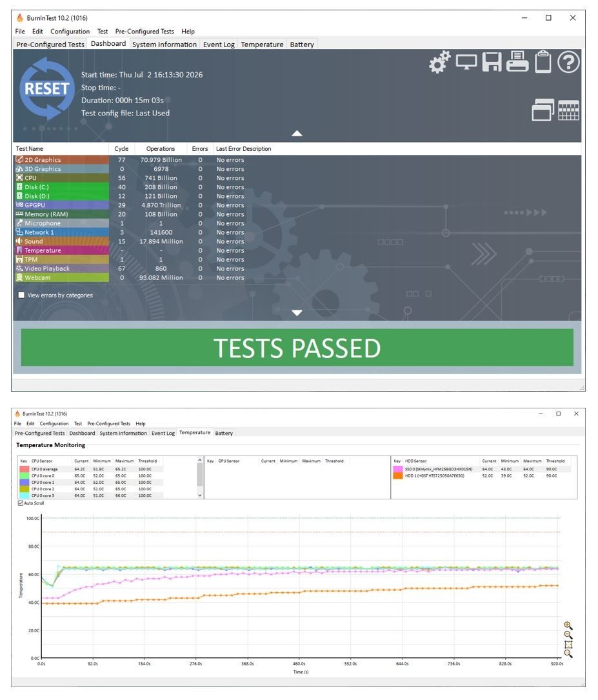
Task: Enable View errors by categories checkbox
Action: [x=21, y=295]
